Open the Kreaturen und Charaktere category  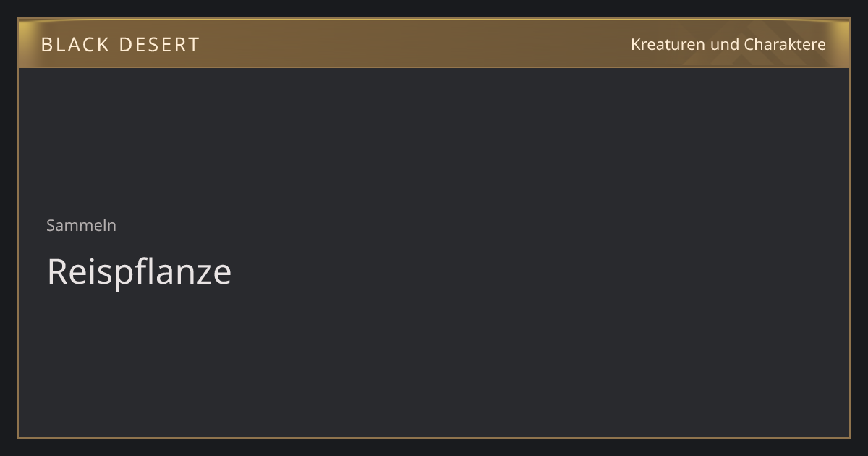point(728,44)
